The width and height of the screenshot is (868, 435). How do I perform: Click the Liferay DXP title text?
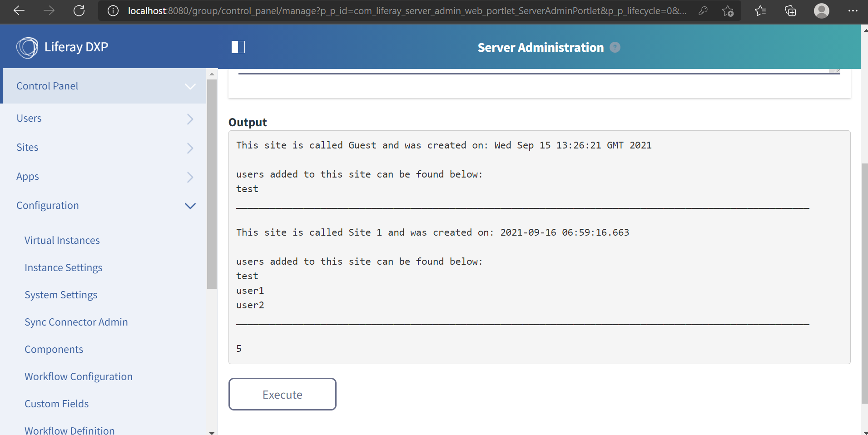tap(76, 47)
